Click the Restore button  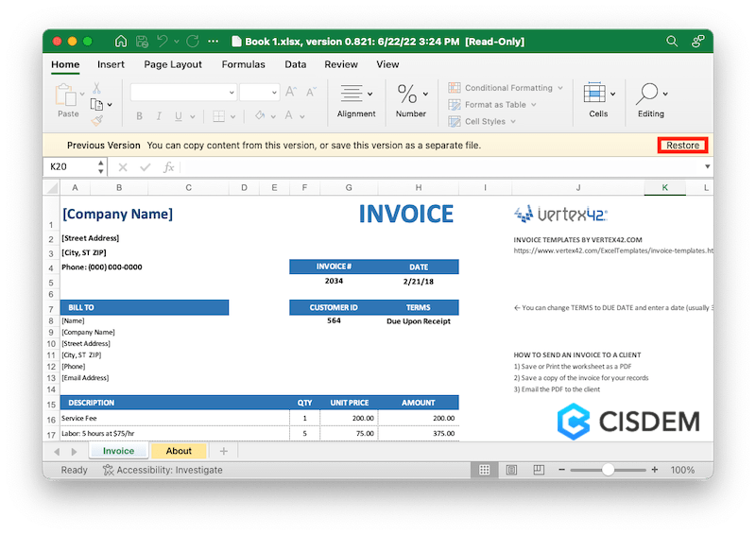tap(682, 146)
